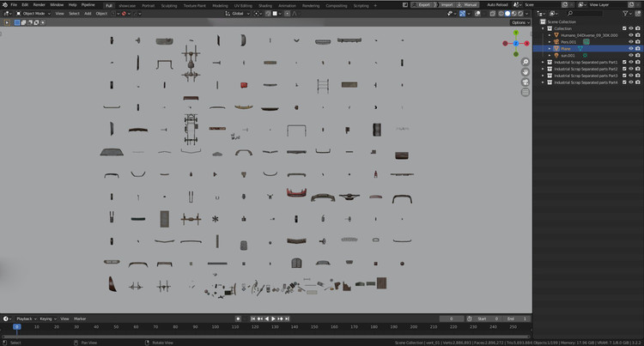Click the green Y axis gizmo handle
The width and height of the screenshot is (644, 346).
[x=516, y=33]
